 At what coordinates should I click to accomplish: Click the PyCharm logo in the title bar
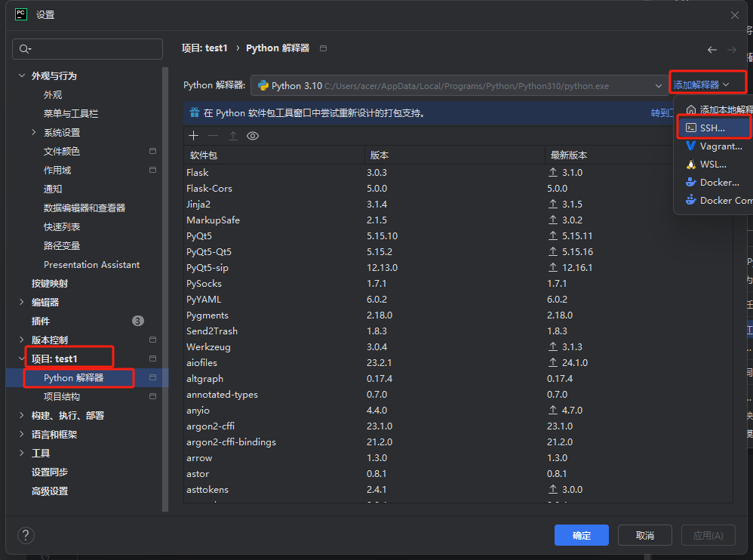coord(21,14)
